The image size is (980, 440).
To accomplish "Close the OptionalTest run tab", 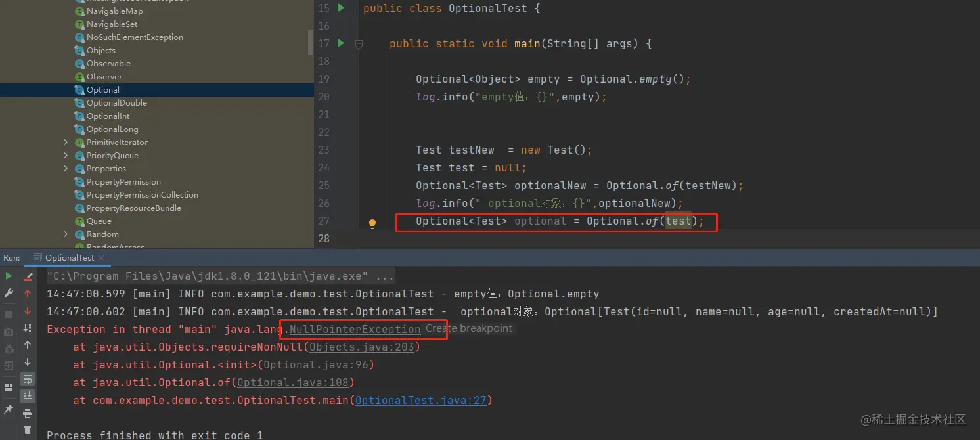I will (102, 258).
